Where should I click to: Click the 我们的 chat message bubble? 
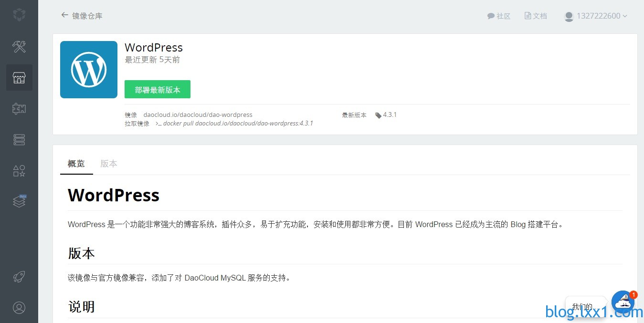586,307
